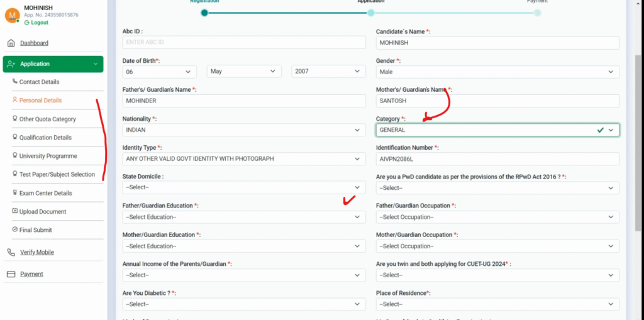Click the Verify Mobile phone icon
This screenshot has width=644, height=320.
click(x=11, y=252)
